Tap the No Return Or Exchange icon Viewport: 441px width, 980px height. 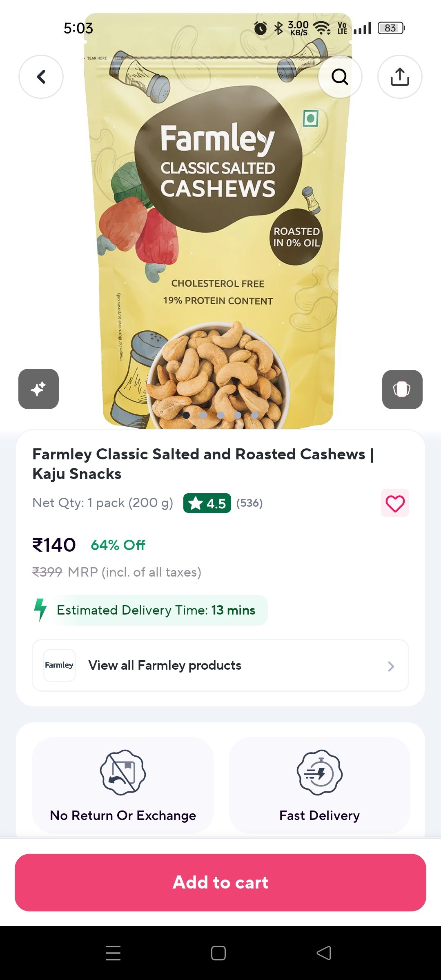coord(123,773)
